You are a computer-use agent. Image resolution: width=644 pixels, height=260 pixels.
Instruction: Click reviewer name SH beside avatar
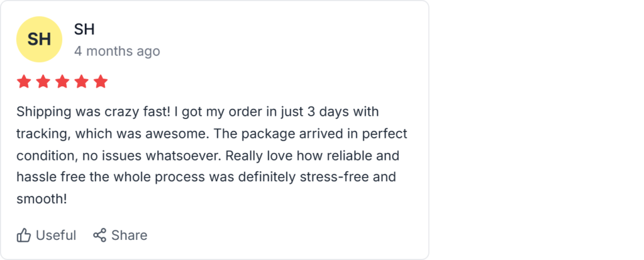coord(84,29)
